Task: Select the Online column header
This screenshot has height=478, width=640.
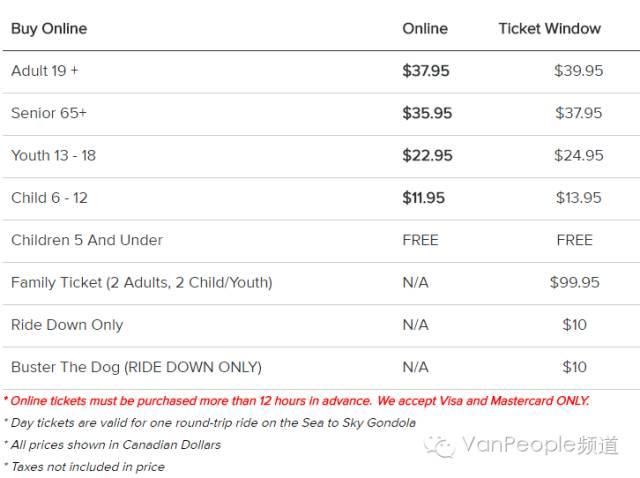Action: click(425, 29)
